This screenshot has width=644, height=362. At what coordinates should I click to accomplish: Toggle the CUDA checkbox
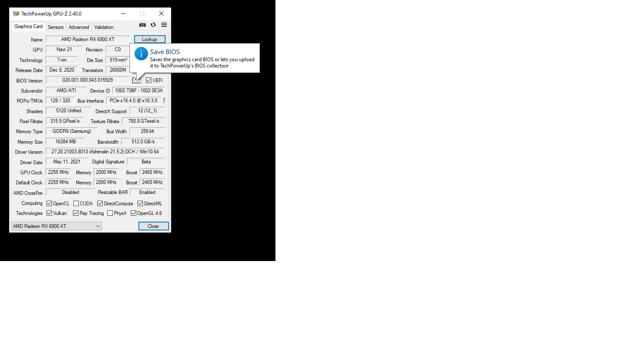[x=76, y=204]
